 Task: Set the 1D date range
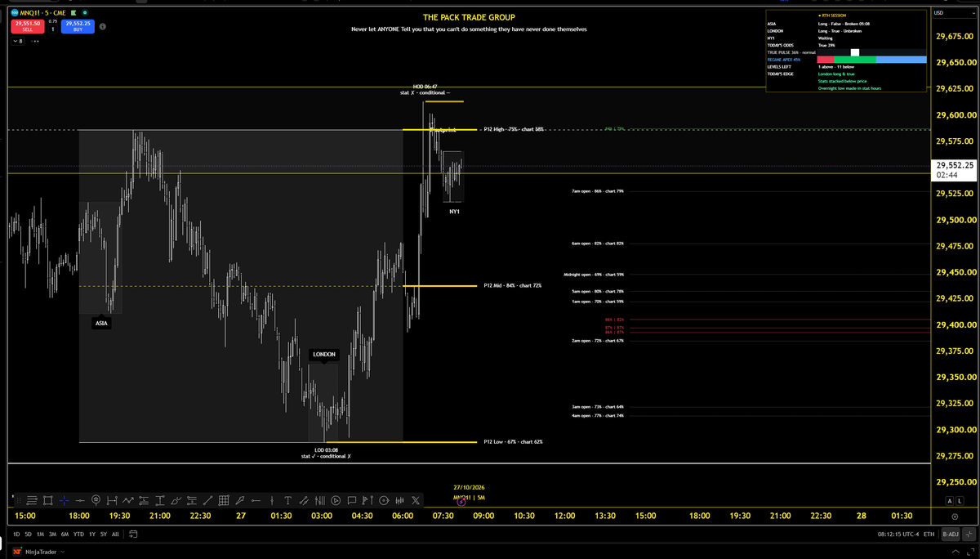pos(16,534)
